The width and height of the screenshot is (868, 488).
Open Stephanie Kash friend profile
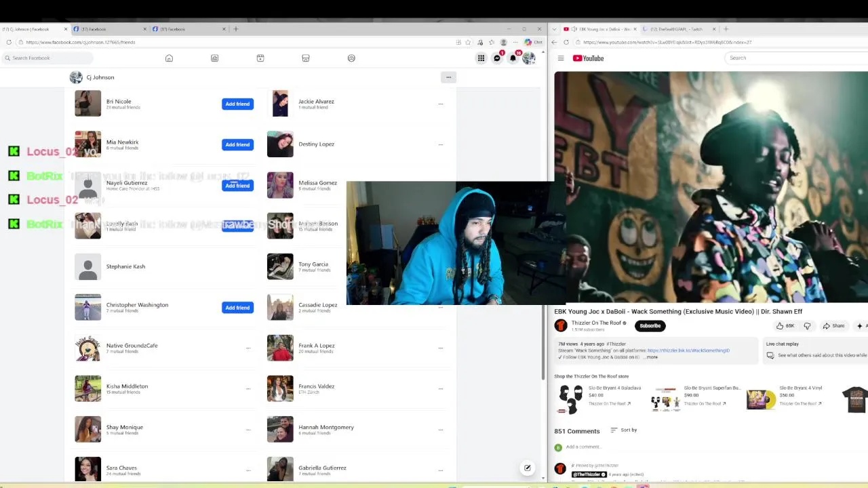click(x=125, y=266)
